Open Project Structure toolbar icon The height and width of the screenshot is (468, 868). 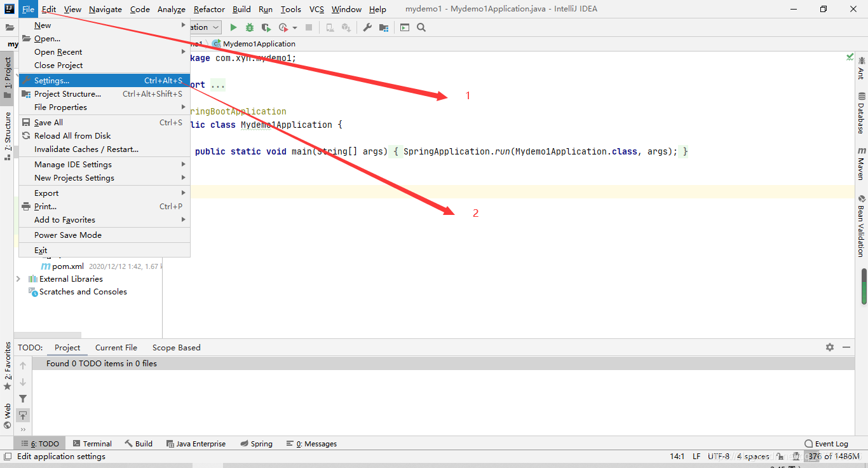384,27
